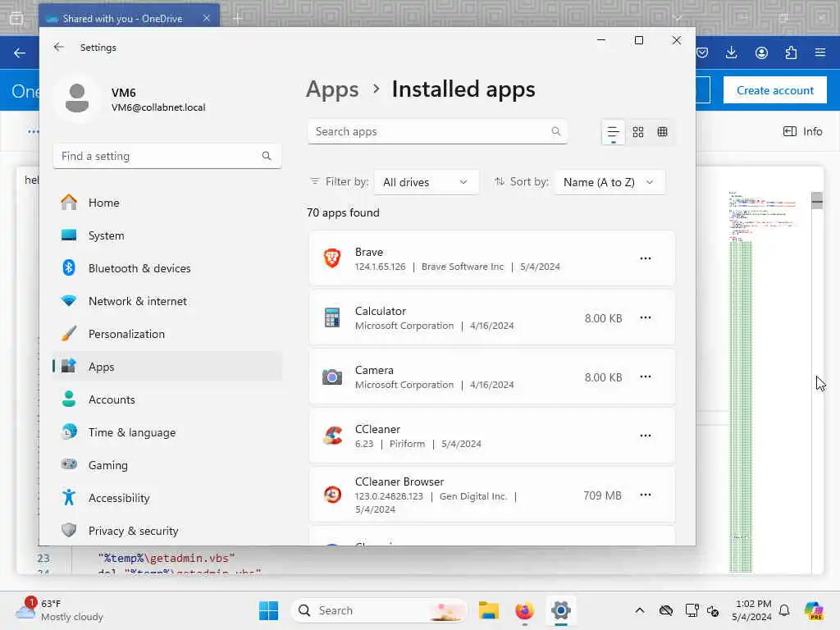
Task: Open Accounts settings
Action: (x=167, y=399)
